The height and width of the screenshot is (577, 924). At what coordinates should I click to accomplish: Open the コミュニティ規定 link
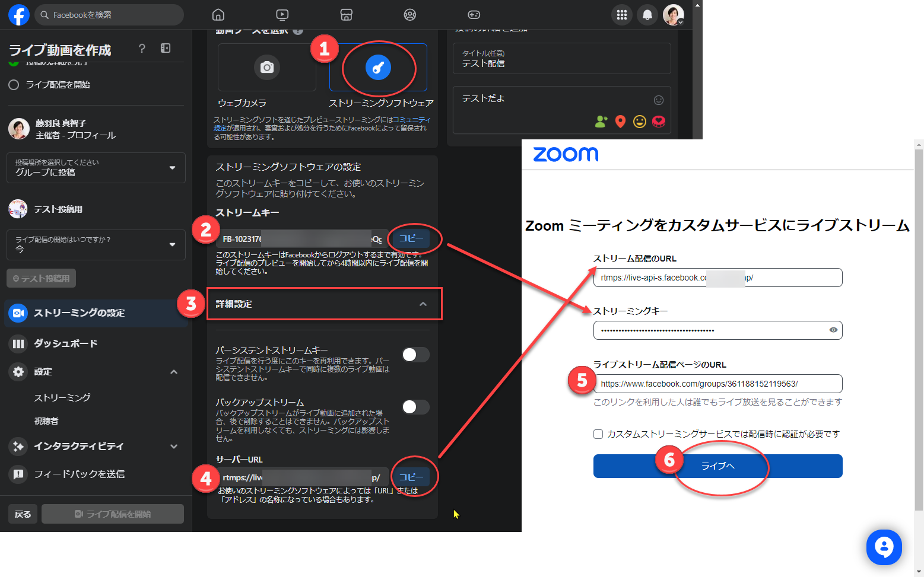[x=322, y=124]
